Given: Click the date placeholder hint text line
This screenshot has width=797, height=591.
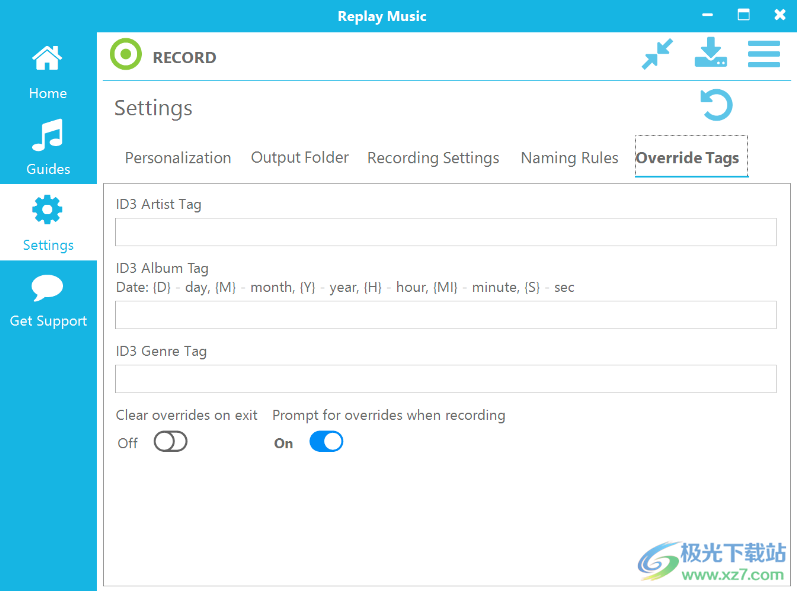Looking at the screenshot, I should pos(345,288).
